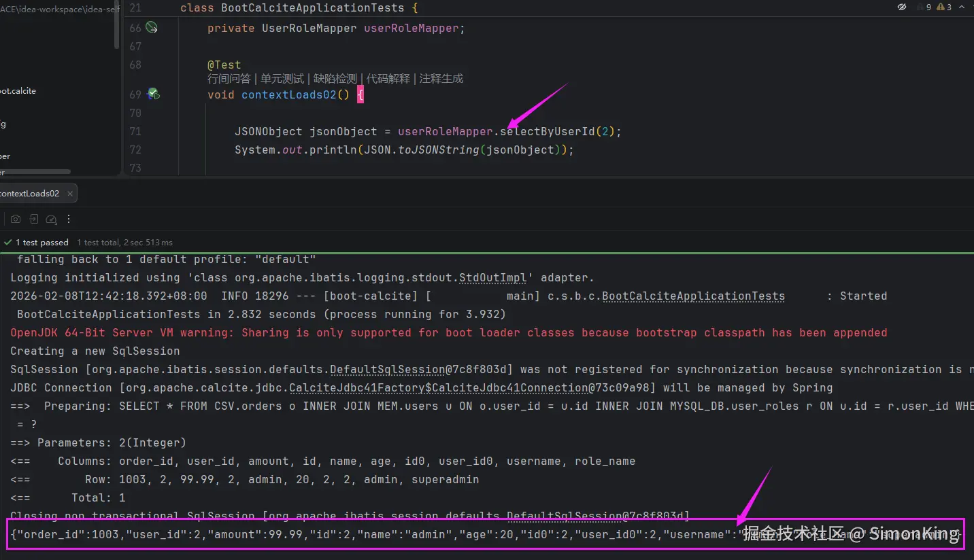
Task: Toggle the crossed-out eye icon in editor corner
Action: tap(902, 7)
